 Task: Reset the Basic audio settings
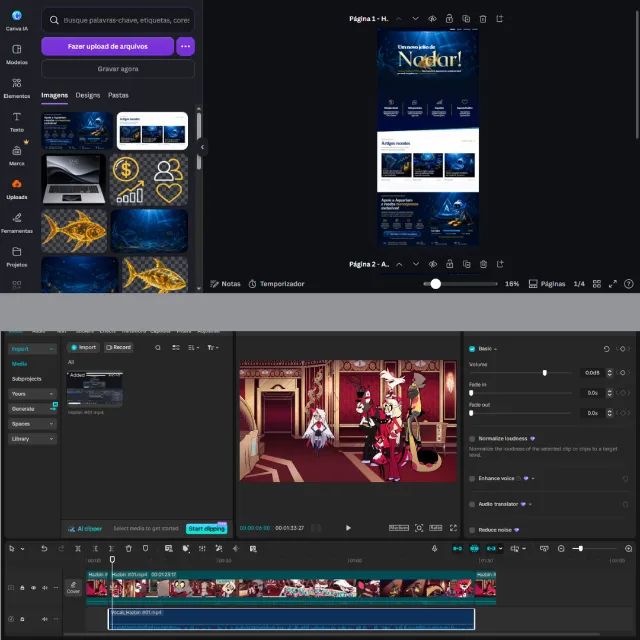pos(607,349)
